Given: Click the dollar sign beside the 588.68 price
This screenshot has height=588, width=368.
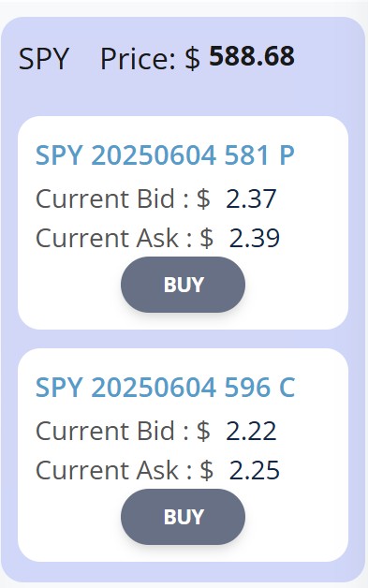Looking at the screenshot, I should tap(193, 59).
